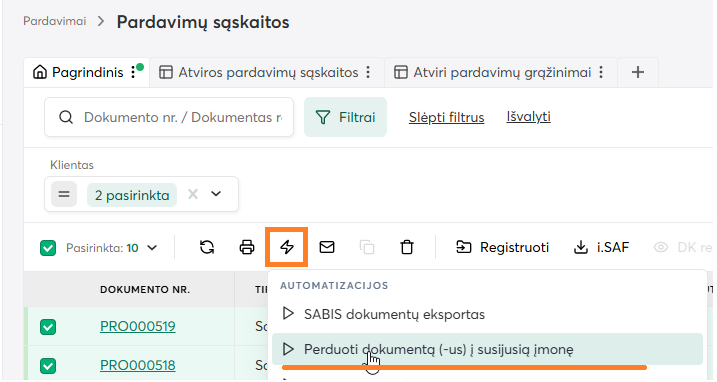Run SABIS dokumentų eksportas automation

tap(487, 314)
